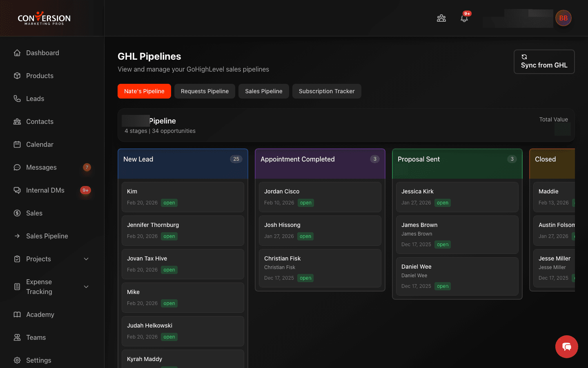The width and height of the screenshot is (588, 368).
Task: Expand the Expense Tracking menu
Action: 39,287
